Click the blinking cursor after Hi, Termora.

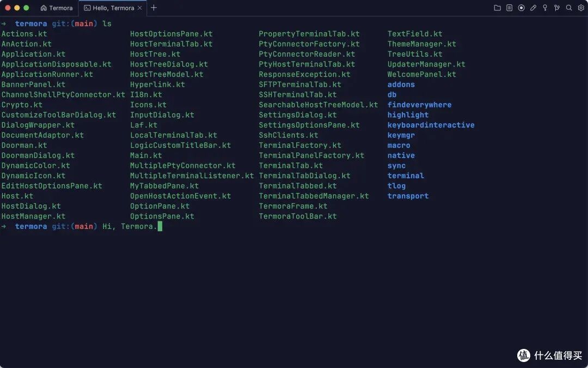click(160, 226)
